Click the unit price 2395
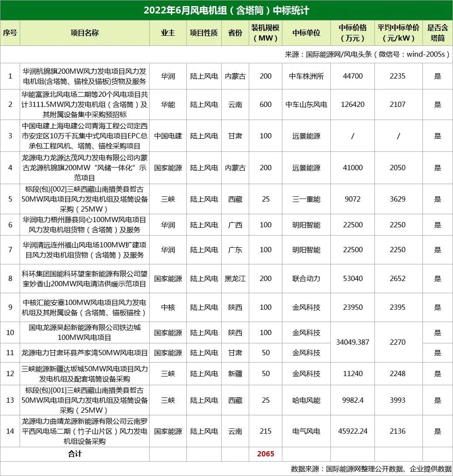 (398, 308)
